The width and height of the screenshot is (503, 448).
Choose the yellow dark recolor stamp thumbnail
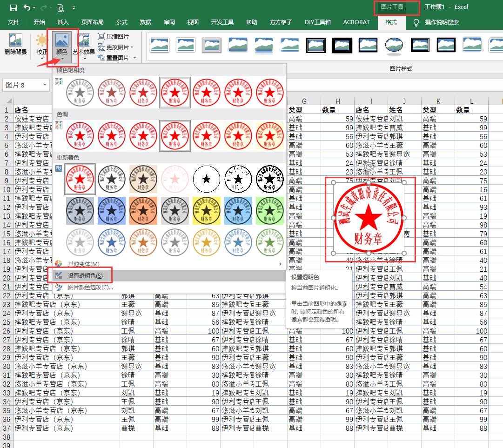(207, 211)
